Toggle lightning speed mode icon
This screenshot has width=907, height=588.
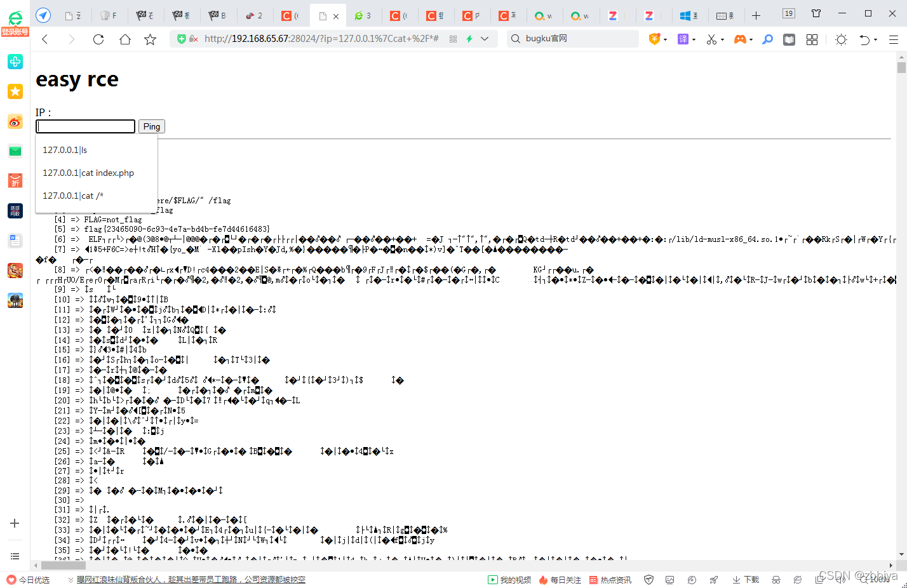click(x=469, y=39)
